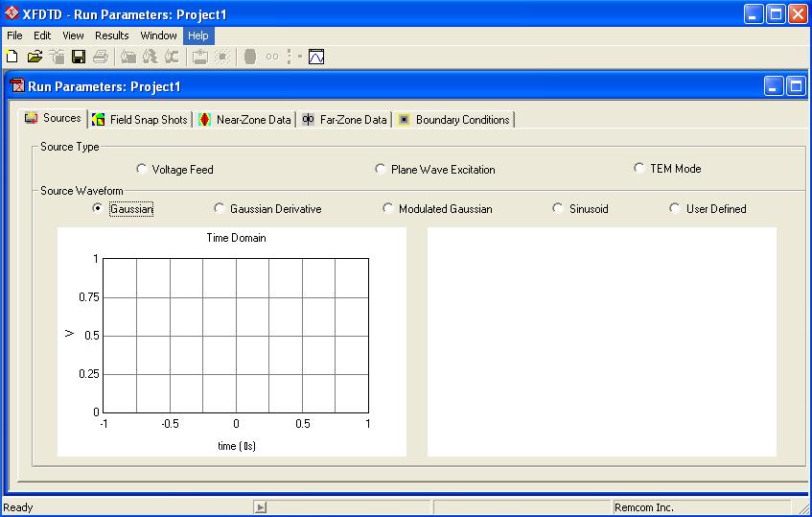Go to the Boundary Conditions tab
812x517 pixels.
coord(454,120)
